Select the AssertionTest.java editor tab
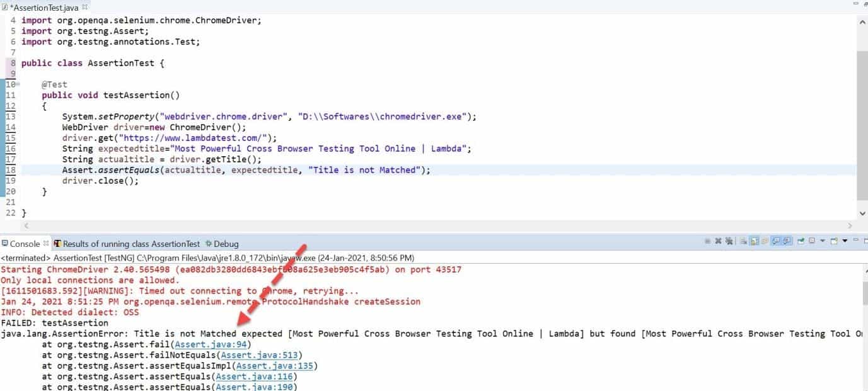 [43, 7]
